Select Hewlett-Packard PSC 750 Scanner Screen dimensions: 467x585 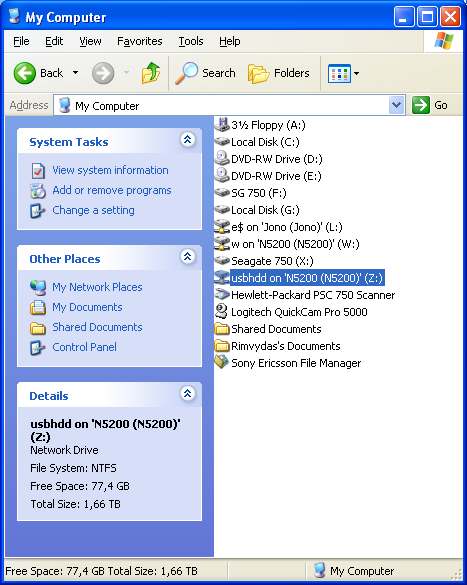point(305,295)
